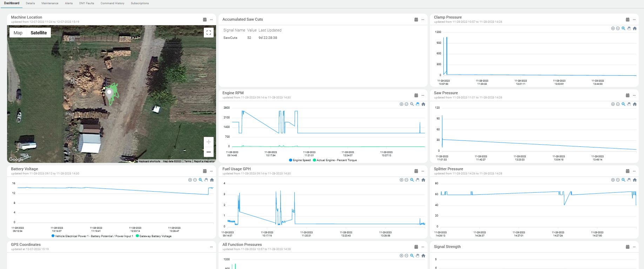The image size is (644, 269).
Task: Open calendar picker on Machine Location panel
Action: click(205, 20)
